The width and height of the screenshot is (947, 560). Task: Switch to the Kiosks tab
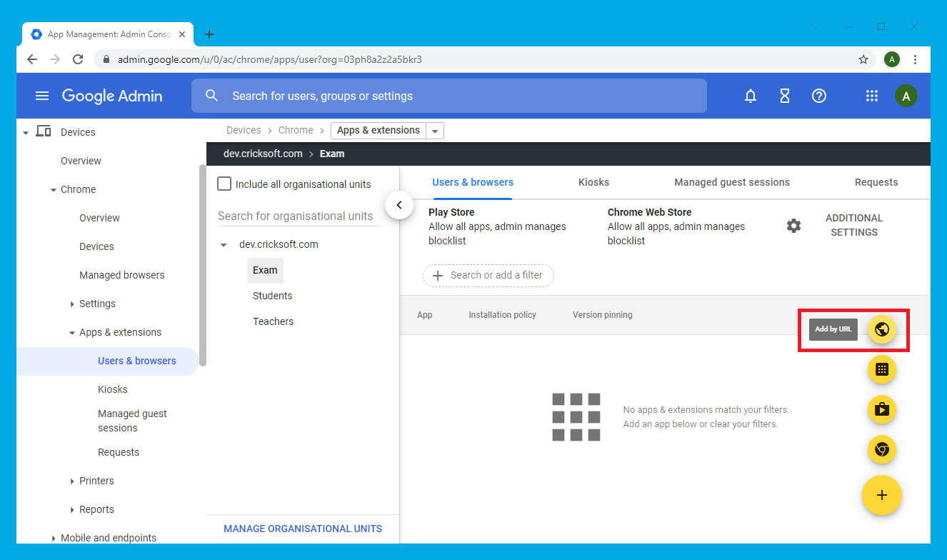coord(593,182)
